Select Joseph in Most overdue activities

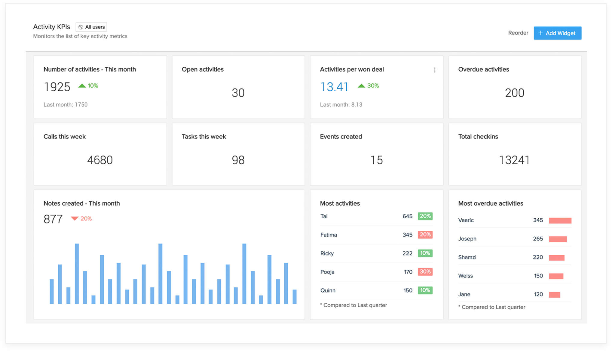467,239
